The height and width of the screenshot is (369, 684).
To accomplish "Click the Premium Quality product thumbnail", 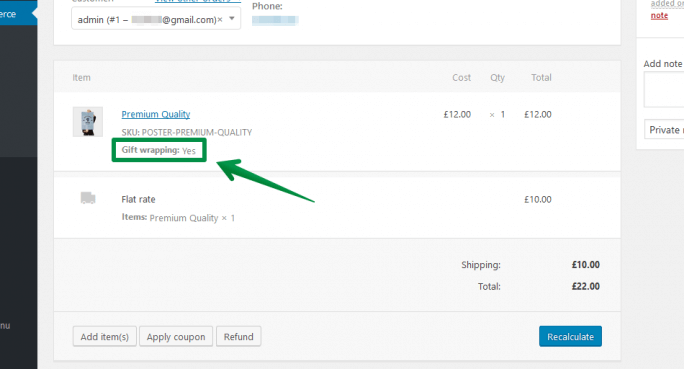I will 88,122.
